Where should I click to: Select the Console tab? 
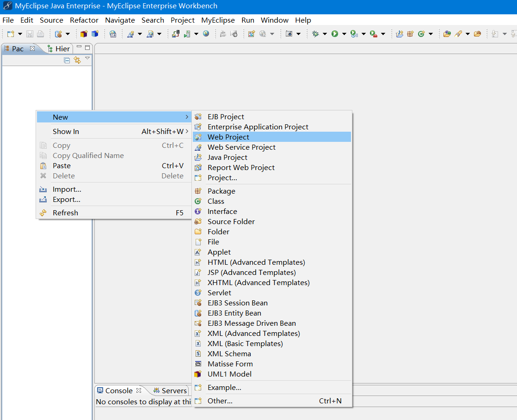pos(119,391)
